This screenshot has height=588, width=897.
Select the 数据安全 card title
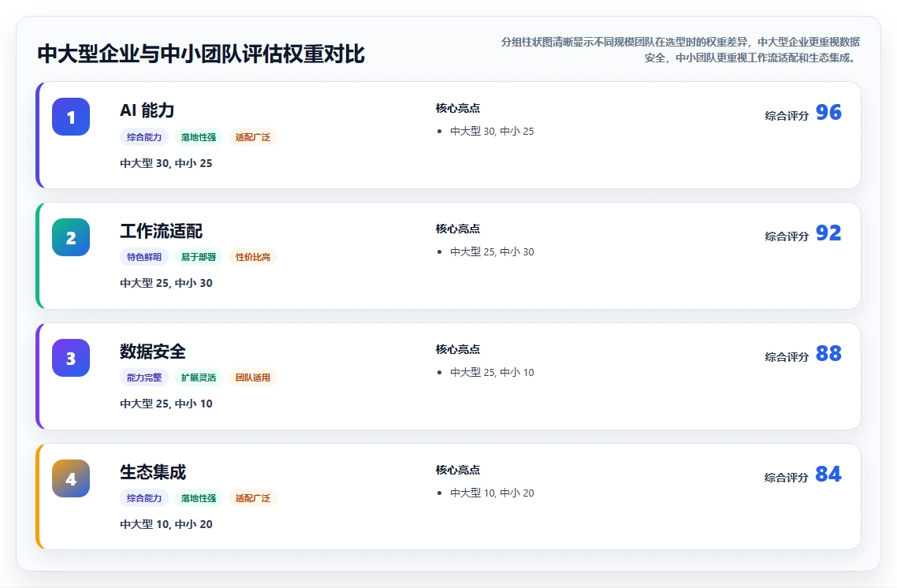pyautogui.click(x=153, y=352)
